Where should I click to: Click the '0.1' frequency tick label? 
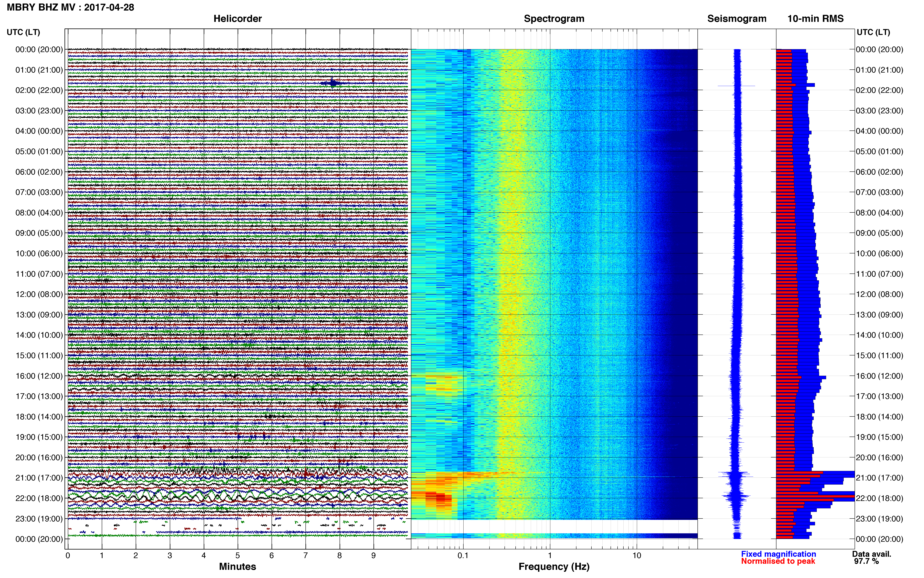463,555
